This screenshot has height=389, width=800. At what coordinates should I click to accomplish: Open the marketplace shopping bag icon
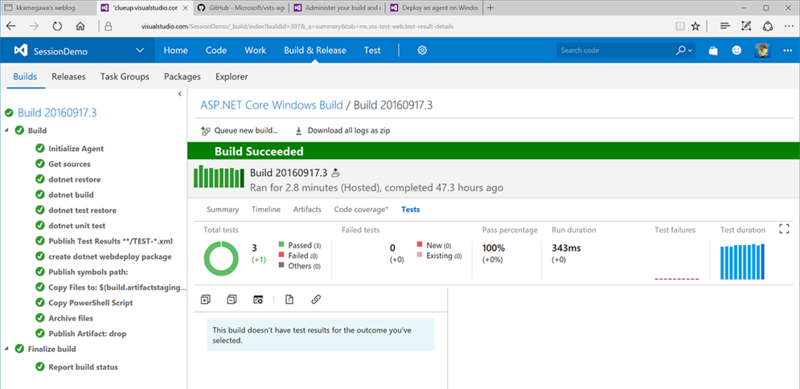click(x=713, y=51)
